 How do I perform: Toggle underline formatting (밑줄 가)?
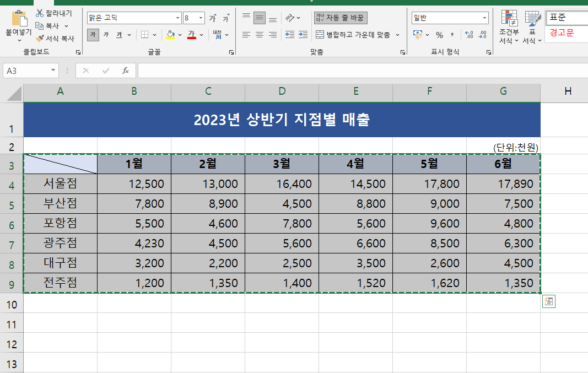click(x=119, y=35)
